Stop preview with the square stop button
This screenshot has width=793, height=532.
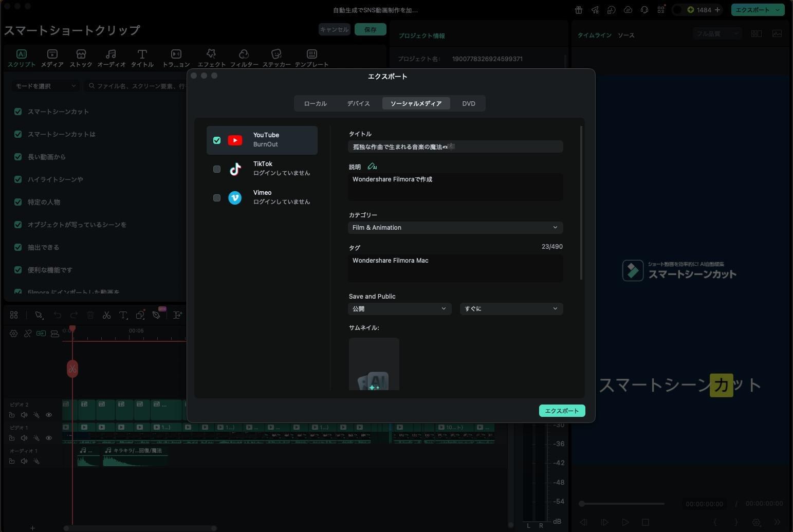646,522
